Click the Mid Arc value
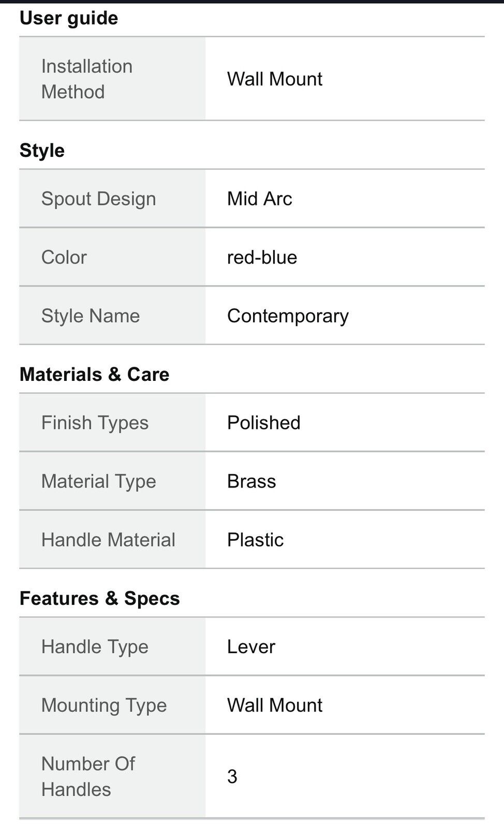The image size is (504, 828). 260,199
